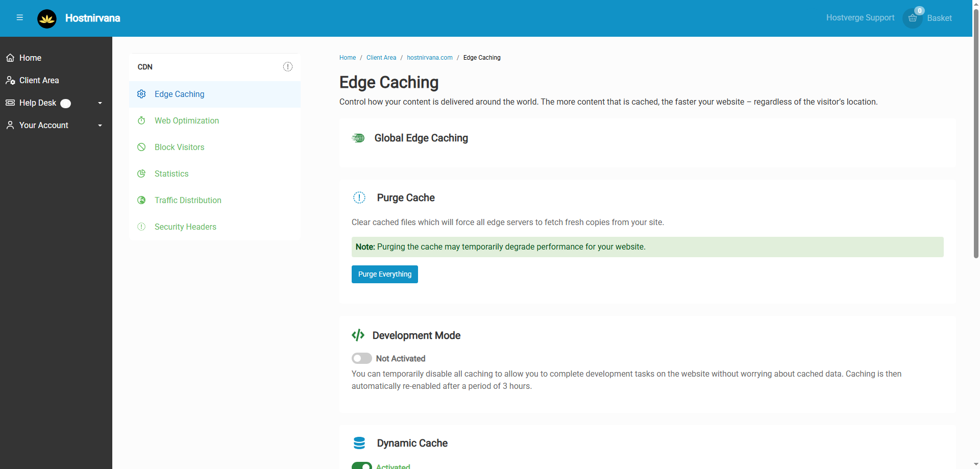Viewport: 980px width, 469px height.
Task: Click the Hostnirvana lotus logo
Action: (47, 19)
